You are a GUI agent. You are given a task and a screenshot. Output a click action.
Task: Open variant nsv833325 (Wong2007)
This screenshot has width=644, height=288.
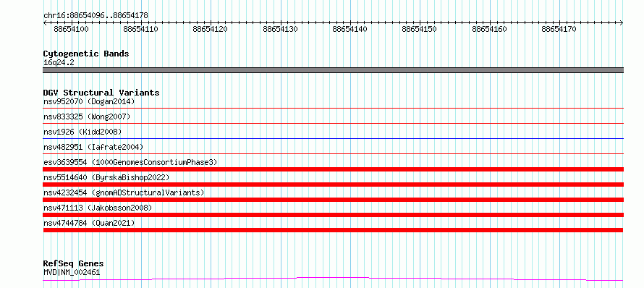coord(87,117)
